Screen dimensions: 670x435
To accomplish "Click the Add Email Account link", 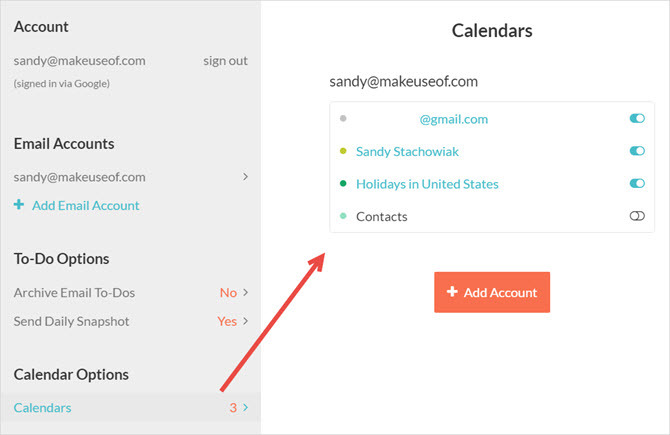I will (x=85, y=206).
